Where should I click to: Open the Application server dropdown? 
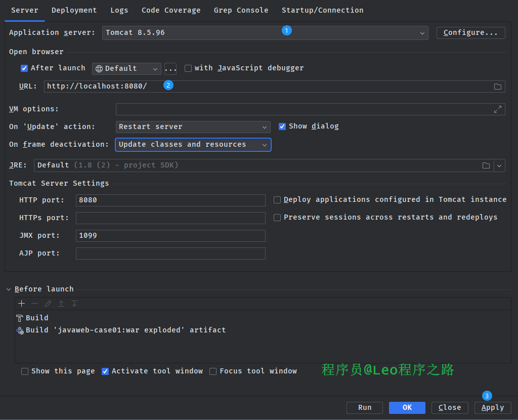[266, 33]
